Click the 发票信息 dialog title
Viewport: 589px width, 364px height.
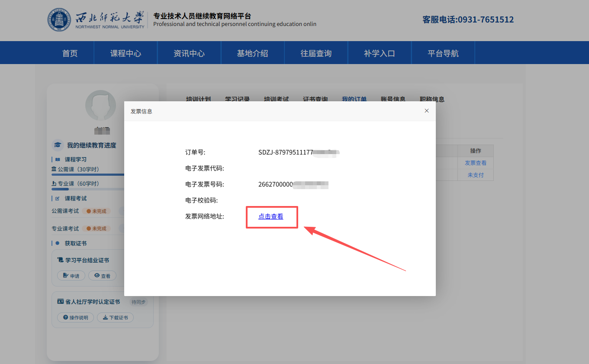click(x=142, y=111)
